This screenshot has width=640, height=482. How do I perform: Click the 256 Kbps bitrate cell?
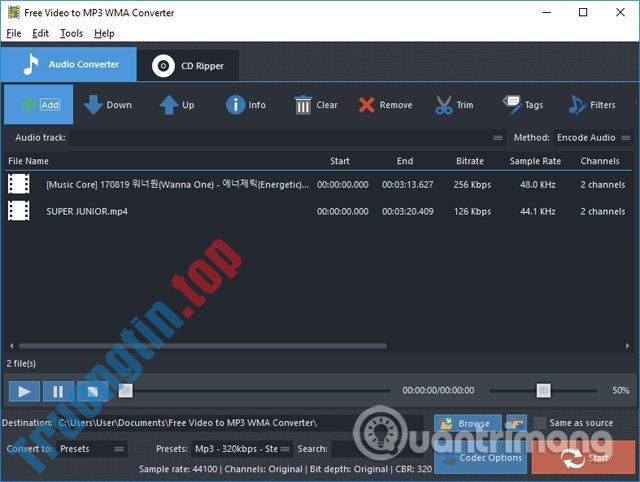coord(472,185)
